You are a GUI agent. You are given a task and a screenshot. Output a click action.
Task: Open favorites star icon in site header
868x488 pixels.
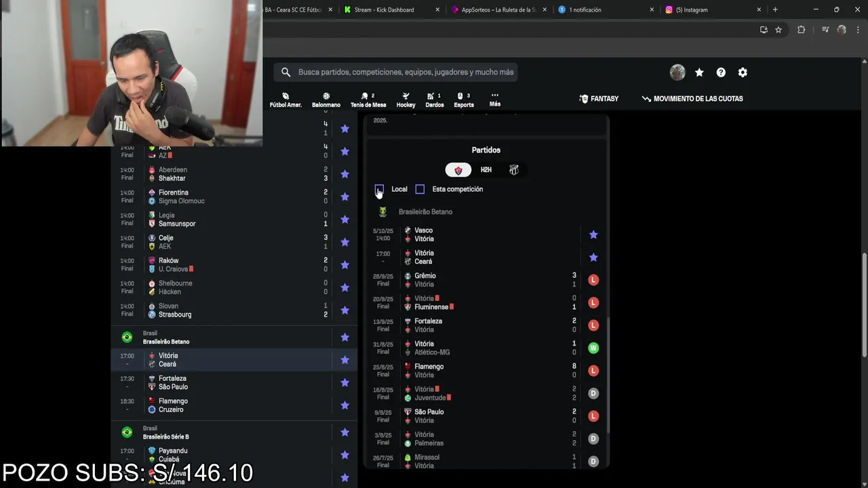(699, 73)
